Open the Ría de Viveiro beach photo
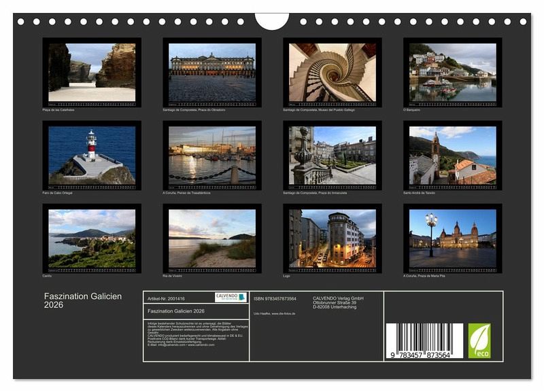Viewport: 544px width, 392px height. [212, 238]
